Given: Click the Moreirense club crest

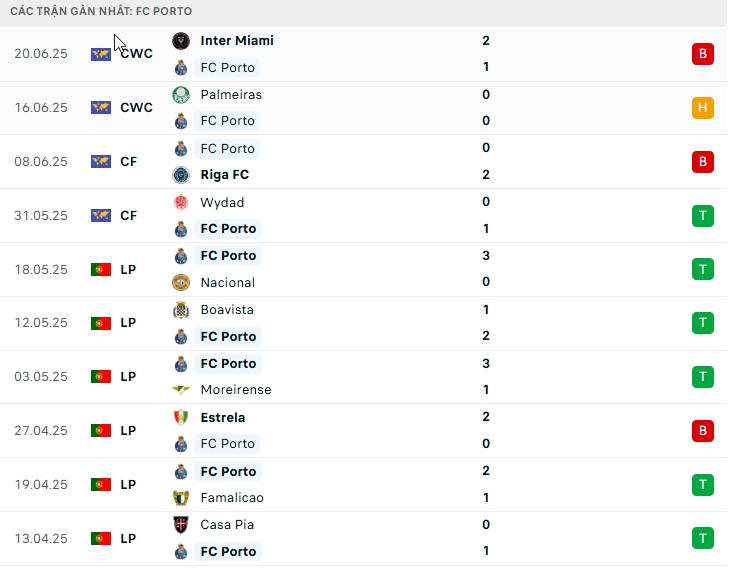Looking at the screenshot, I should coord(181,390).
